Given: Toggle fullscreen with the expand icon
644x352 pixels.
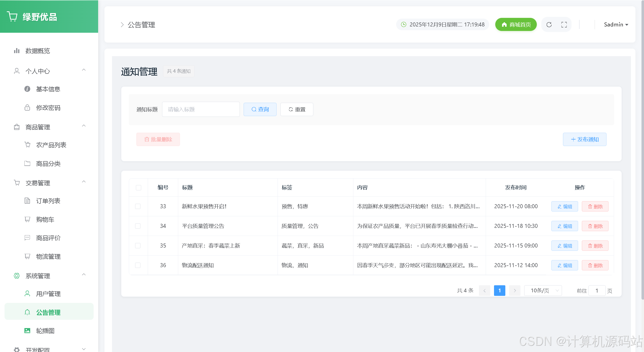Looking at the screenshot, I should tap(564, 25).
